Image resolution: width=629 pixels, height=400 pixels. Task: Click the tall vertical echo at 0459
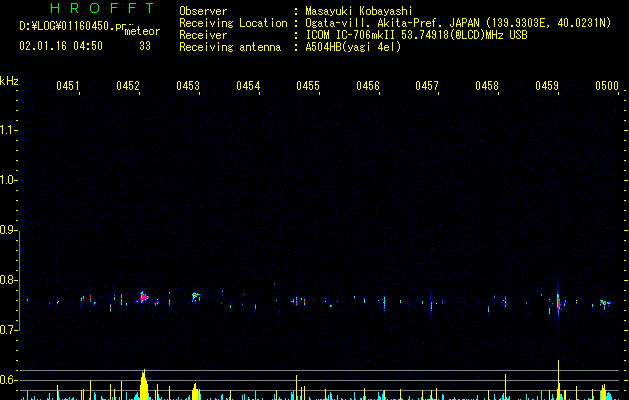pos(558,303)
